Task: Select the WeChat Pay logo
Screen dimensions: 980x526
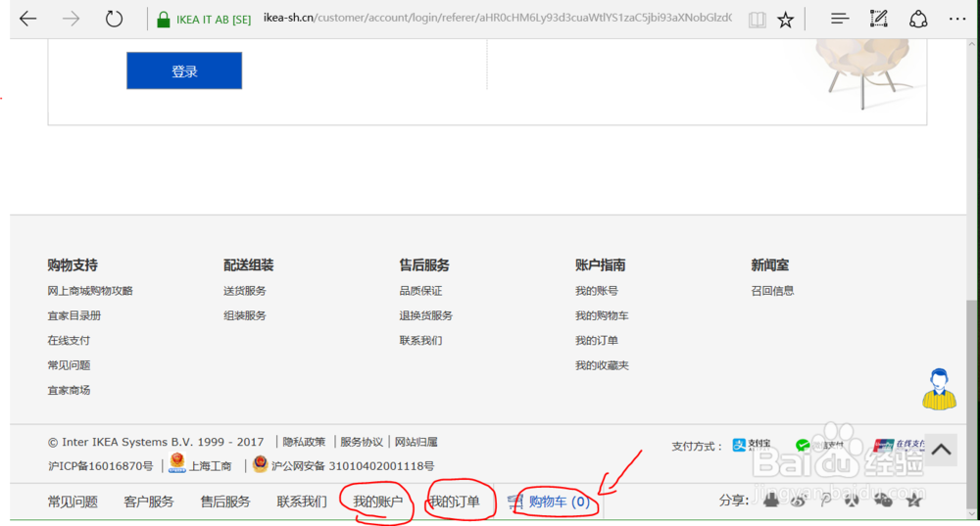Action: 819,445
